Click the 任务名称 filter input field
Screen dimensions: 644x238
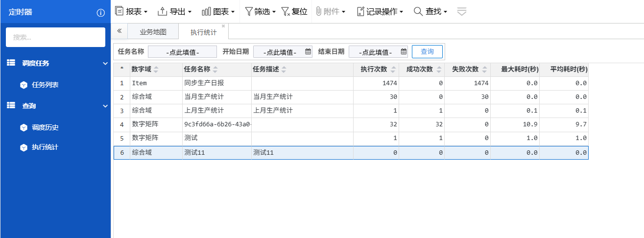(x=182, y=52)
